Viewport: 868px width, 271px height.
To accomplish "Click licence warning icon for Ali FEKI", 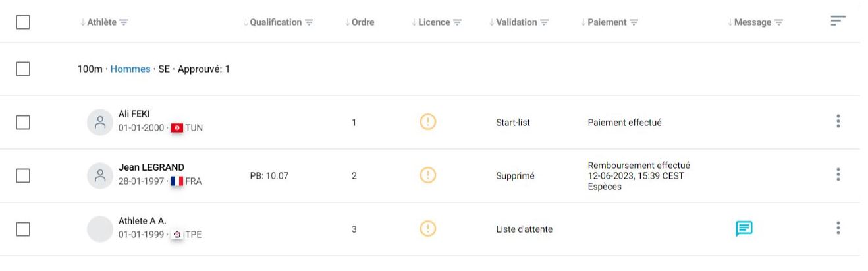I will pos(428,122).
